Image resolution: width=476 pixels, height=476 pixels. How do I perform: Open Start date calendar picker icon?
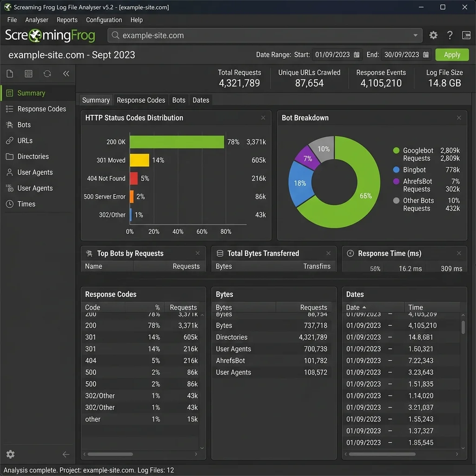click(357, 55)
